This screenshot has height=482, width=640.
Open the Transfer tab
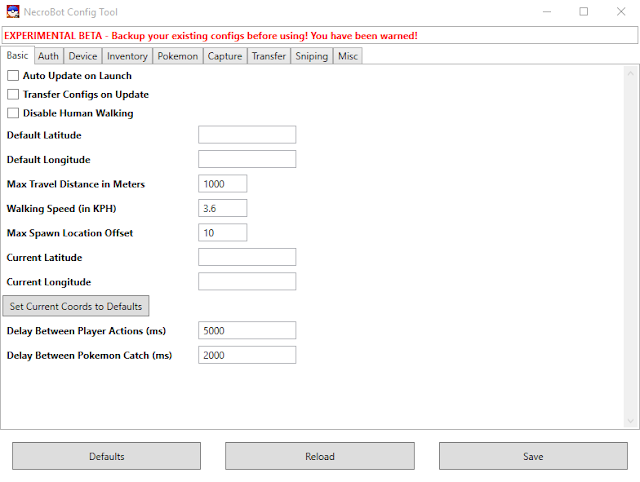click(x=269, y=56)
